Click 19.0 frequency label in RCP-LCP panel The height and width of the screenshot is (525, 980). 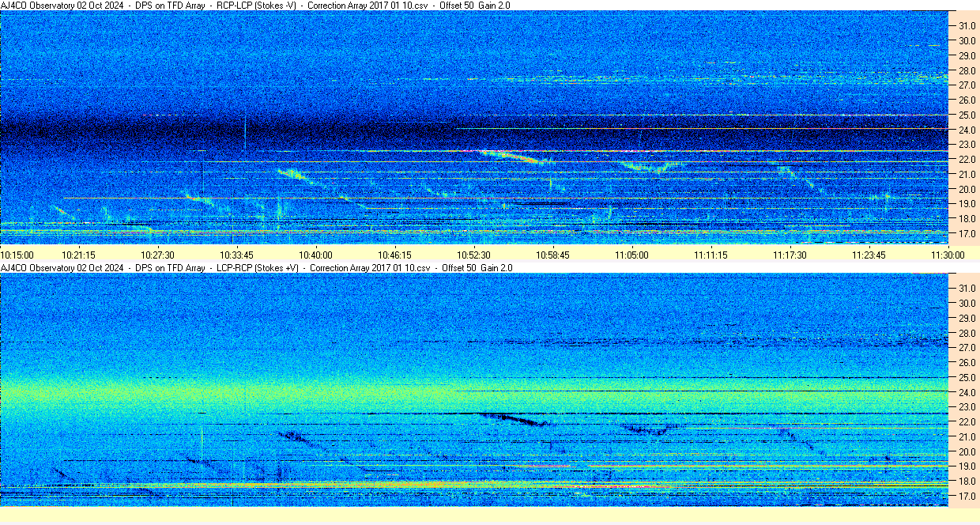(967, 204)
